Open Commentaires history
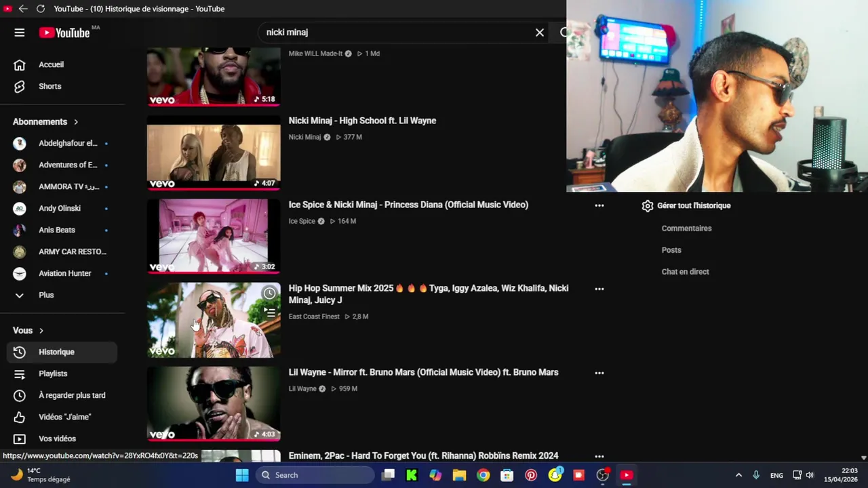The width and height of the screenshot is (868, 488). (x=686, y=228)
